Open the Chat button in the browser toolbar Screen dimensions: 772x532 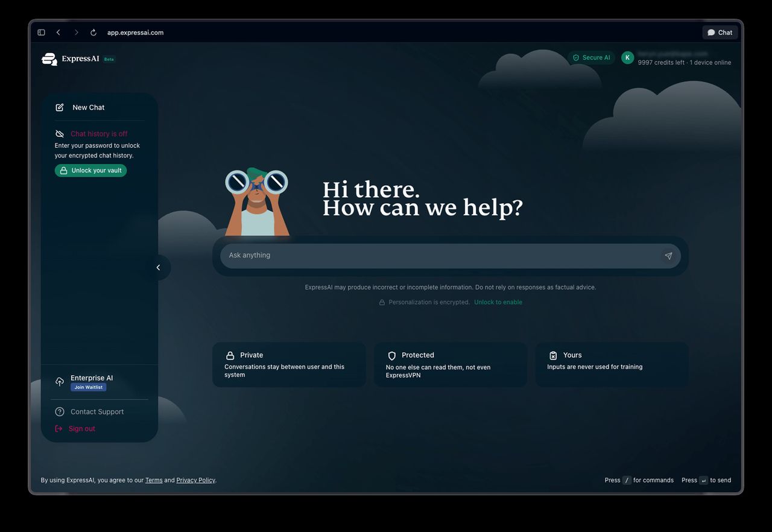[720, 33]
